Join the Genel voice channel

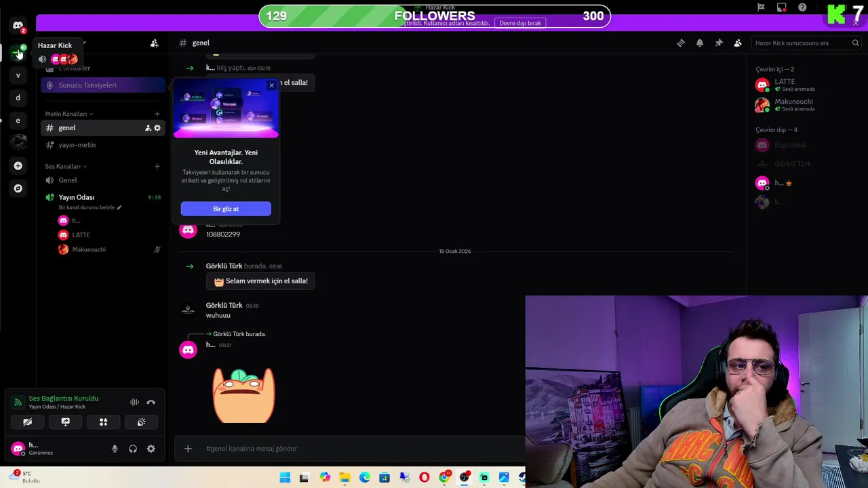click(103, 180)
